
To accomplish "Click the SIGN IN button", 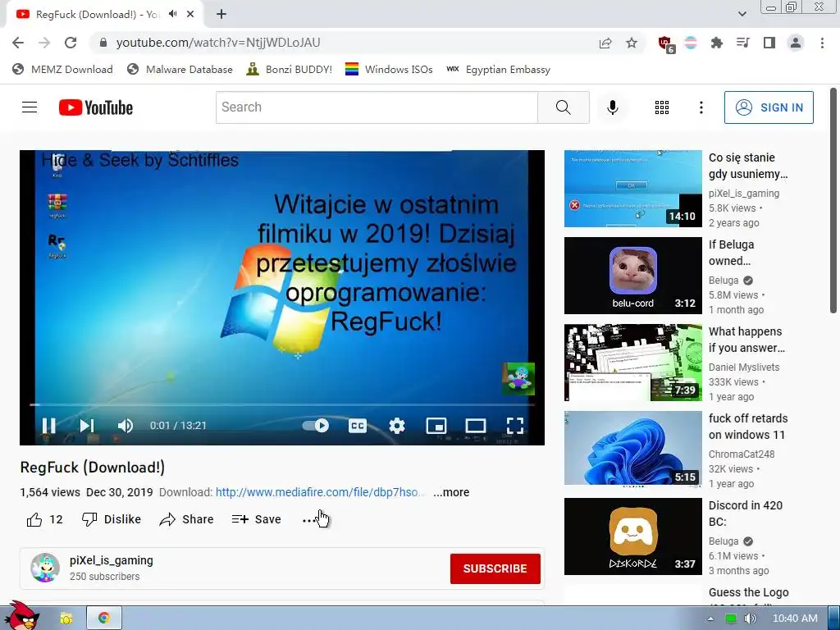I will coord(769,107).
